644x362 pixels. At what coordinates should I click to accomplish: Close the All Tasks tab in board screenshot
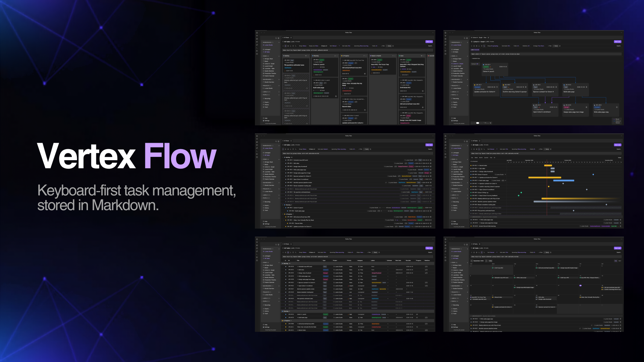coord(291,38)
